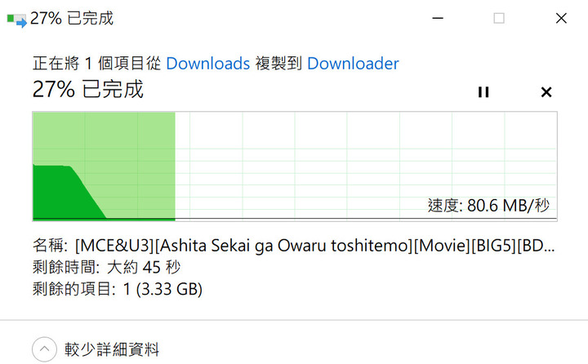Click the 剩餘的項目 1 (3.33 GB) line
The width and height of the screenshot is (588, 364).
pos(118,289)
